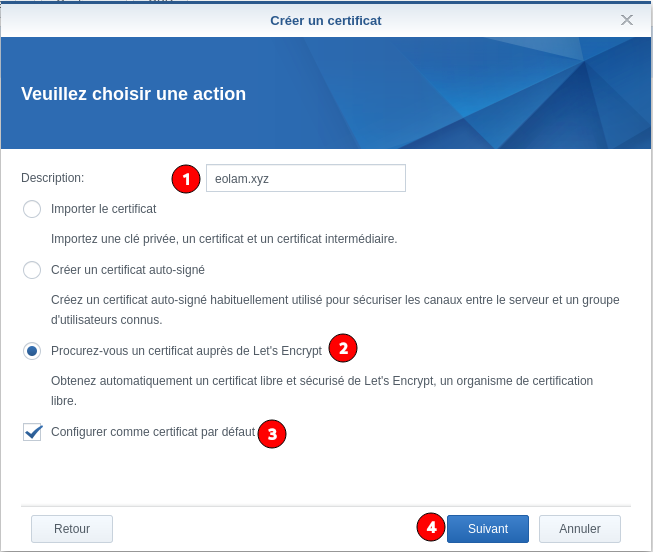Click the Description input field with eolam.xyz

(305, 178)
